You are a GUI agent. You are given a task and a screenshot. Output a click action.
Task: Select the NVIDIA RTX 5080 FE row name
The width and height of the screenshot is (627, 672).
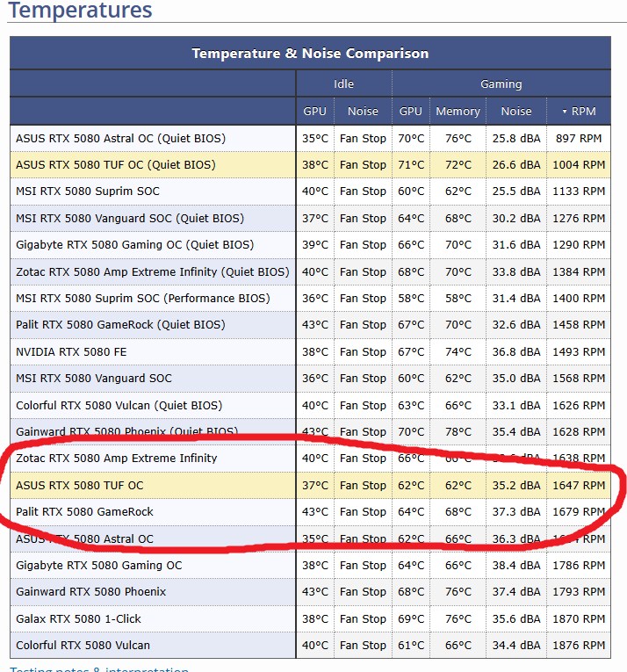(x=71, y=352)
